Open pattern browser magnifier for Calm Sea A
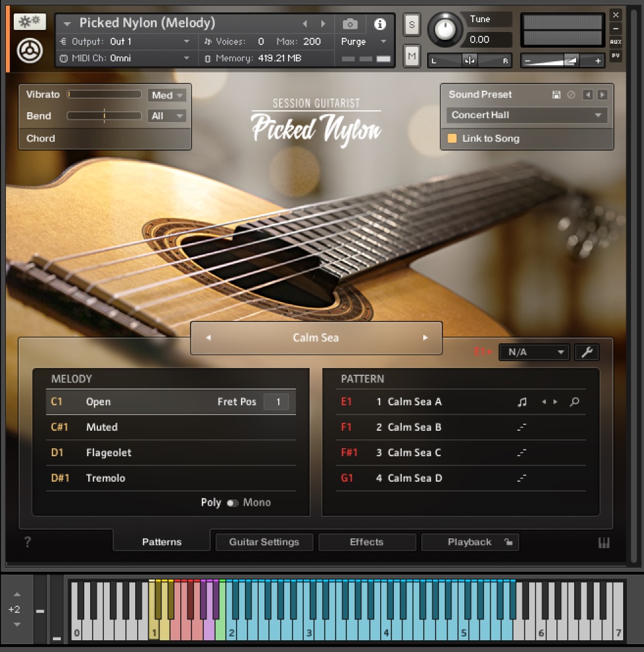The width and height of the screenshot is (644, 652). [575, 401]
